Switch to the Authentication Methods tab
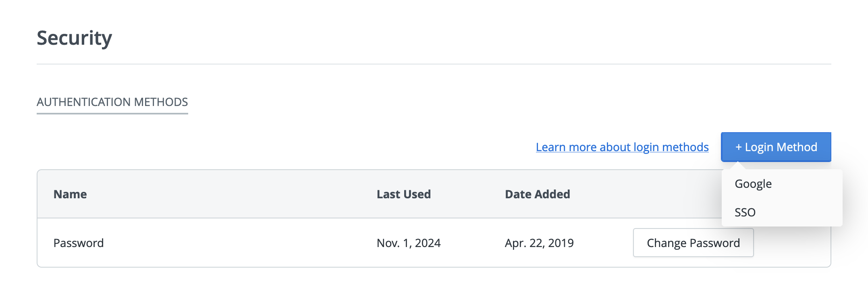 click(112, 102)
